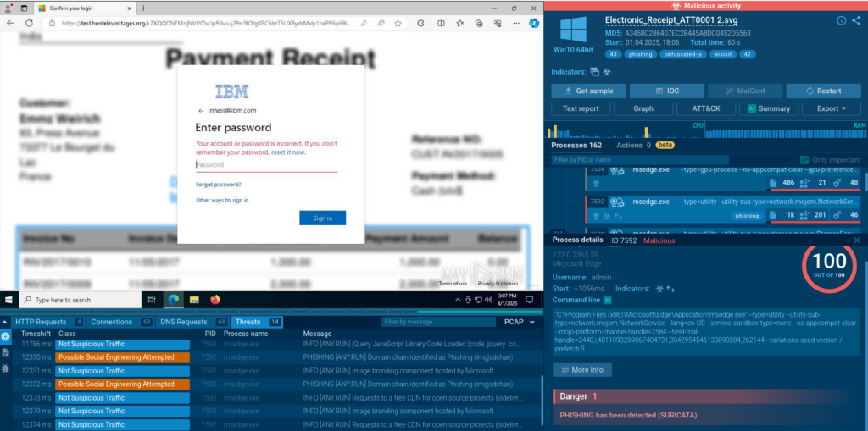
Task: Click the AI icon next to Command line
Action: 607,301
